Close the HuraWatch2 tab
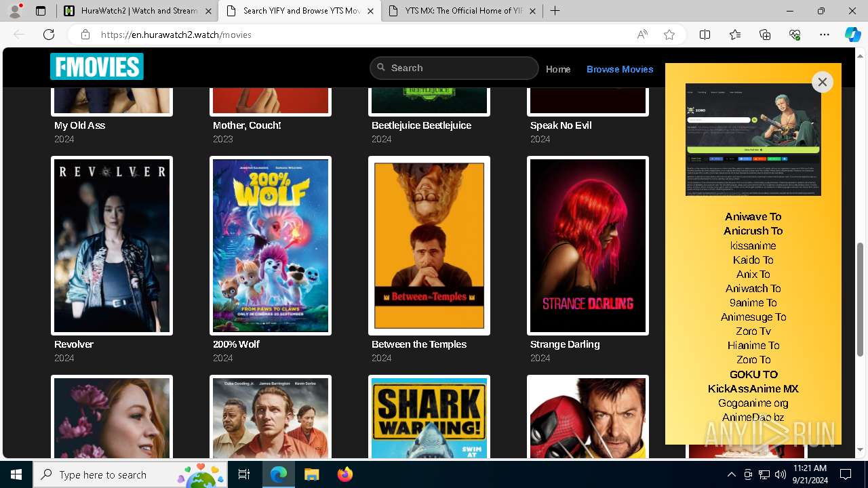 tap(208, 11)
